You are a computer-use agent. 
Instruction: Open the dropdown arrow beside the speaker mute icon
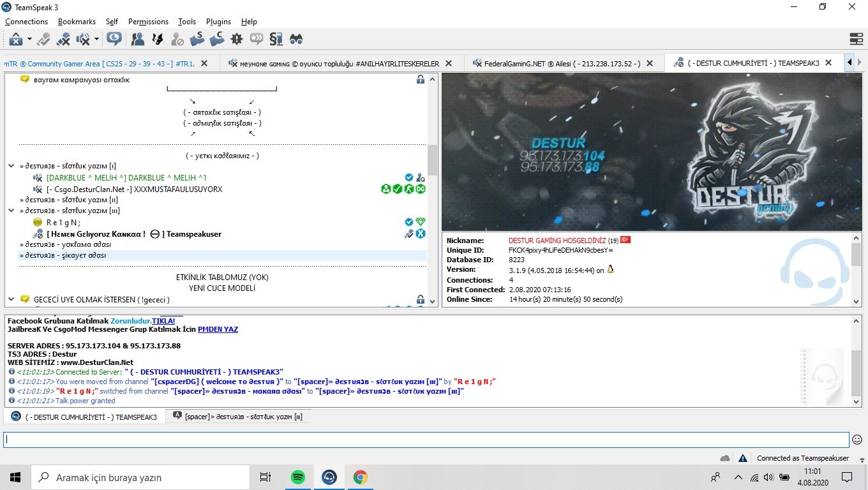(96, 39)
